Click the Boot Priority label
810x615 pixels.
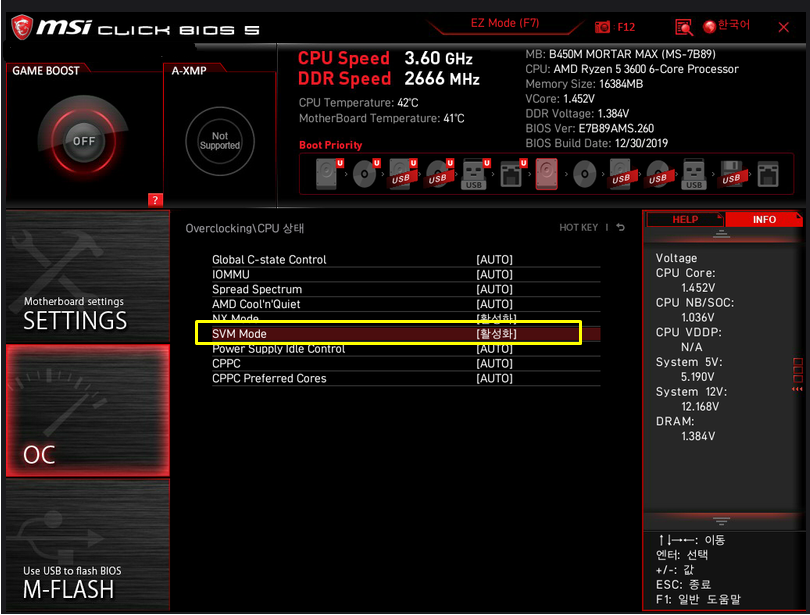click(x=331, y=145)
